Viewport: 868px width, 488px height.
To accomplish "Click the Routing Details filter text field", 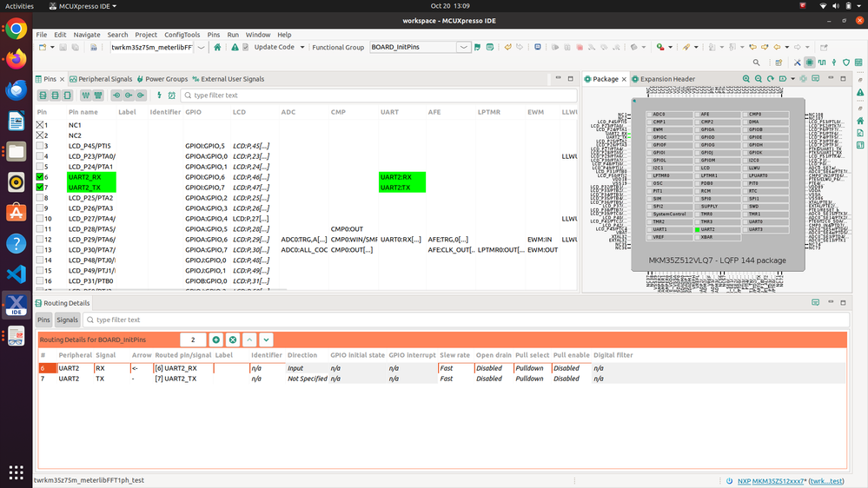I will (x=466, y=320).
